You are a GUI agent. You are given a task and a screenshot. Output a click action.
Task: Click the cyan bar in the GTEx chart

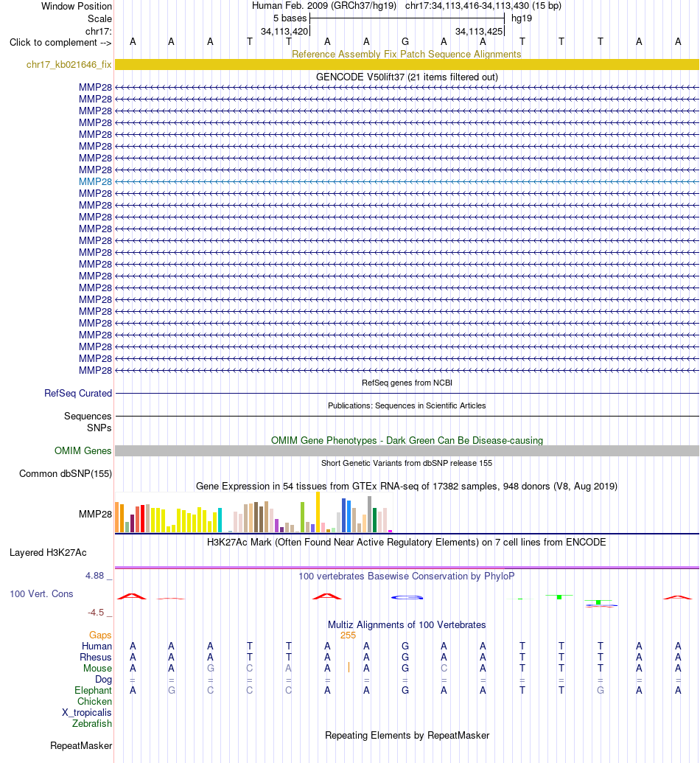pyautogui.click(x=220, y=520)
